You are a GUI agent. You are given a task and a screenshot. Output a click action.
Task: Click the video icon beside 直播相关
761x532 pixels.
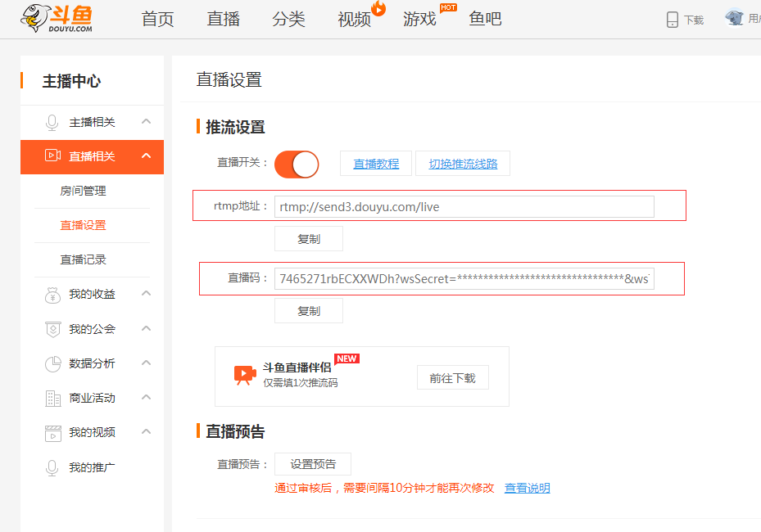click(52, 156)
